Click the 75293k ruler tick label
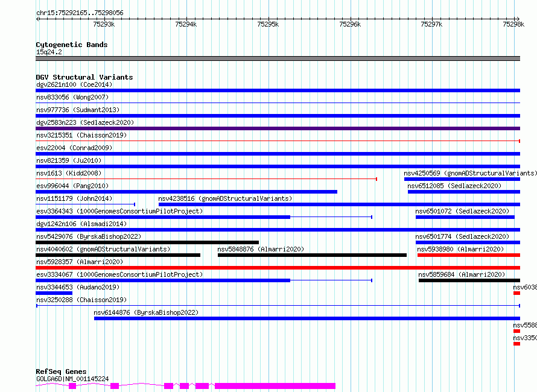The image size is (537, 392). coord(104,24)
